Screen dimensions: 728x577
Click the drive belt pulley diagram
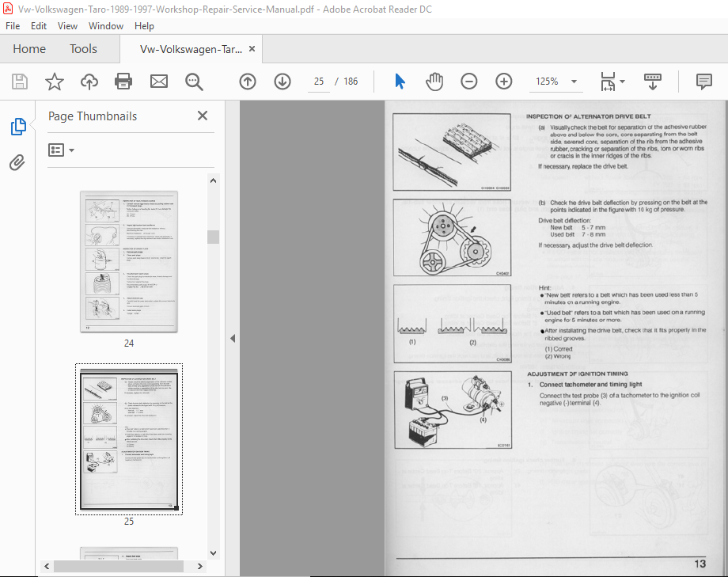pyautogui.click(x=452, y=238)
